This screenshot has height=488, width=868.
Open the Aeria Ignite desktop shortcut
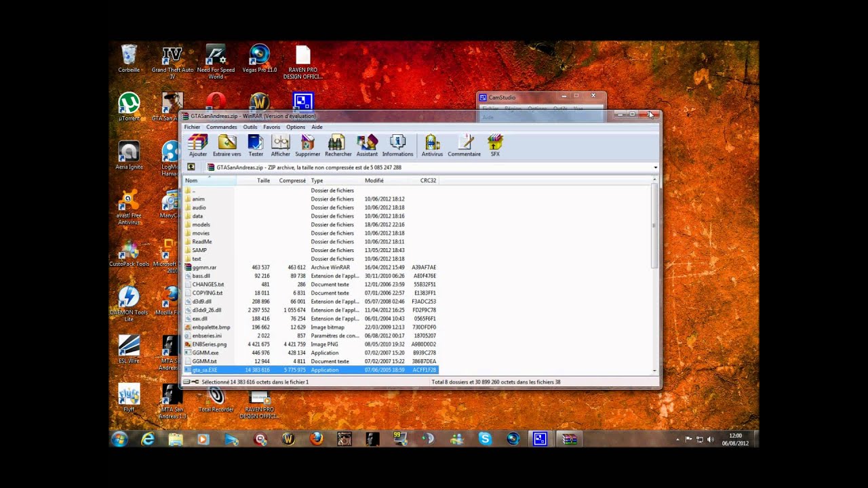[129, 156]
